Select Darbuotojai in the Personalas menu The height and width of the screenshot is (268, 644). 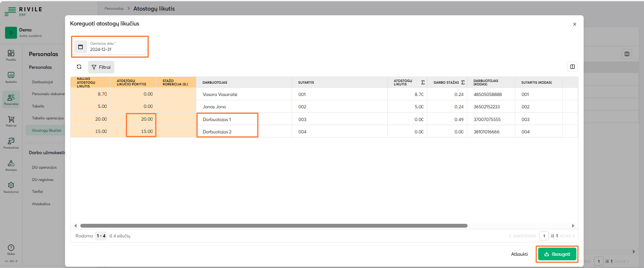(x=43, y=82)
